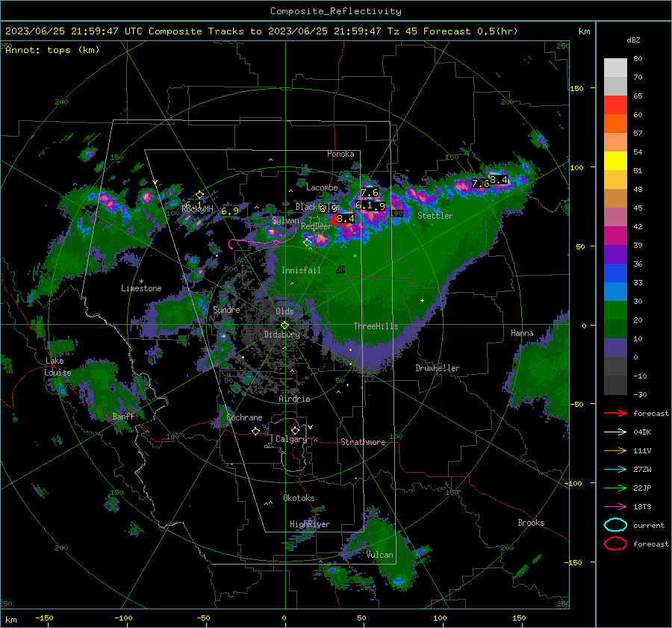Click the yellow diamond marker south of Cochrane
The width and height of the screenshot is (672, 628).
click(255, 432)
